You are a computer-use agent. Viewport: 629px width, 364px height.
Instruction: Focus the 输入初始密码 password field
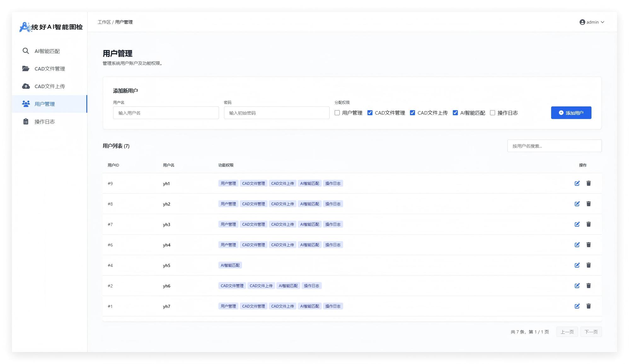(x=277, y=113)
